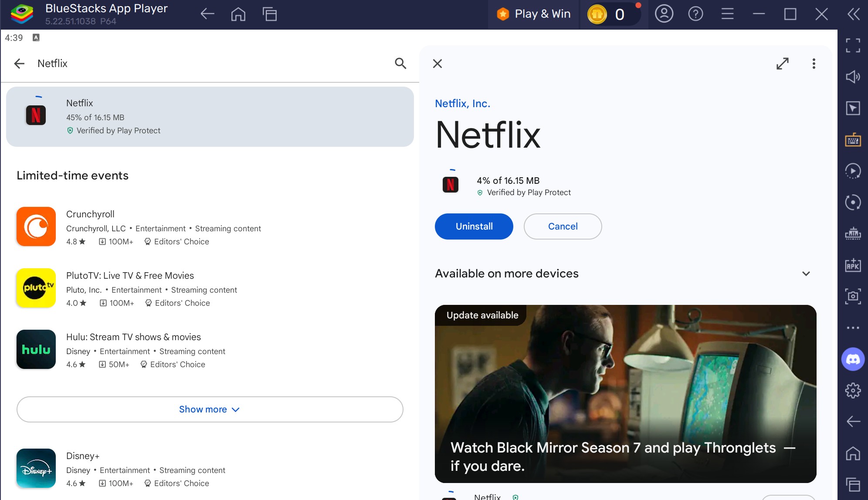
Task: Open Play & Win rewards
Action: point(533,14)
